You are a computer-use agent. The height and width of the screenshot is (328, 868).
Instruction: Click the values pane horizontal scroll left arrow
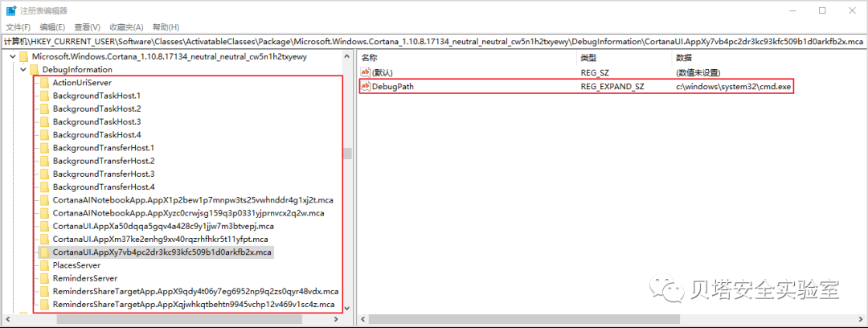362,320
